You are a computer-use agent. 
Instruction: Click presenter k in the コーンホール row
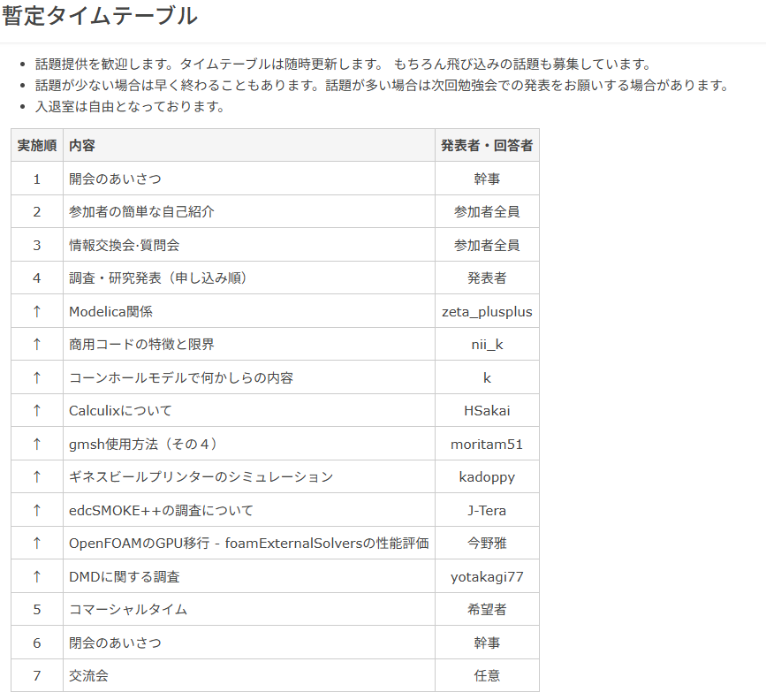pyautogui.click(x=487, y=377)
